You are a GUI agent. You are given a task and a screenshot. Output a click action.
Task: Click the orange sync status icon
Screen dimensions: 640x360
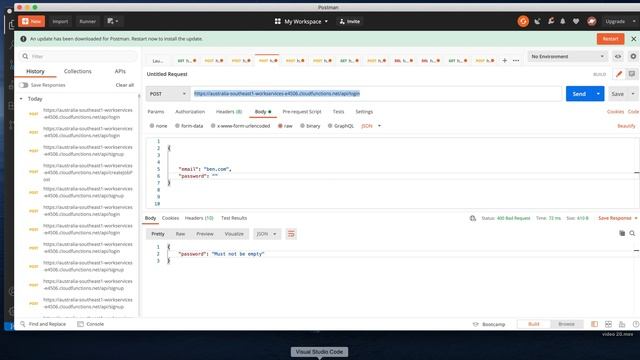[x=523, y=21]
